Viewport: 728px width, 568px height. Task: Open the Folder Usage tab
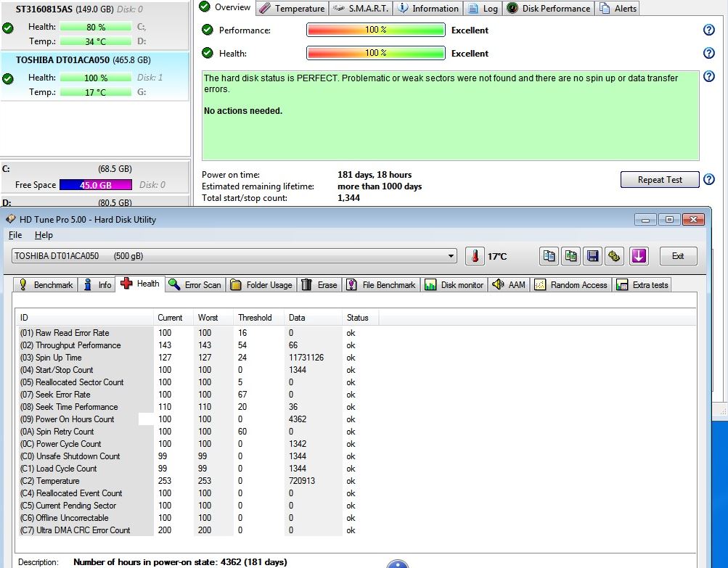click(261, 285)
